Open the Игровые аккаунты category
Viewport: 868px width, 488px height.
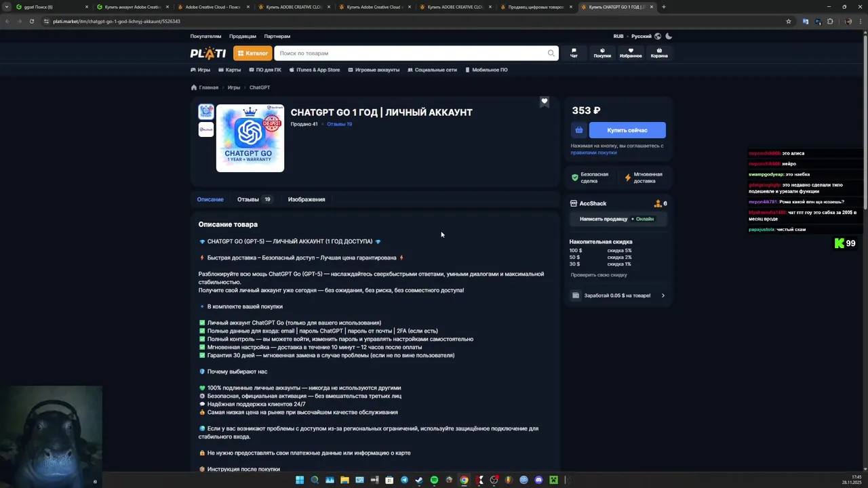click(x=374, y=70)
